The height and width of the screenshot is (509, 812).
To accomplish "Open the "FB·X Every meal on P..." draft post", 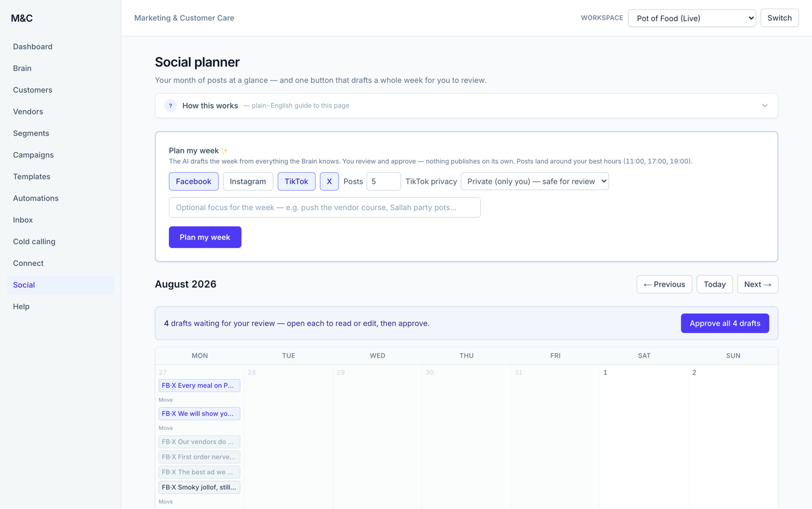I will click(199, 385).
